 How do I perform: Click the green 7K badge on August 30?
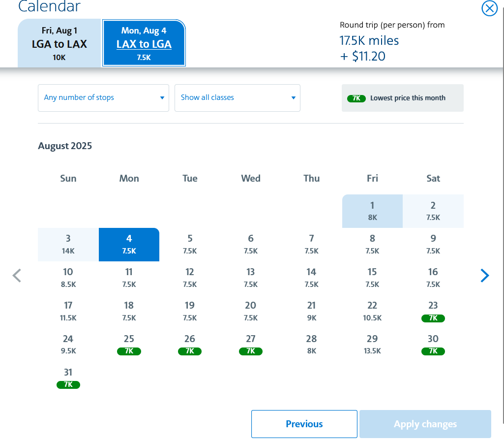coord(433,351)
